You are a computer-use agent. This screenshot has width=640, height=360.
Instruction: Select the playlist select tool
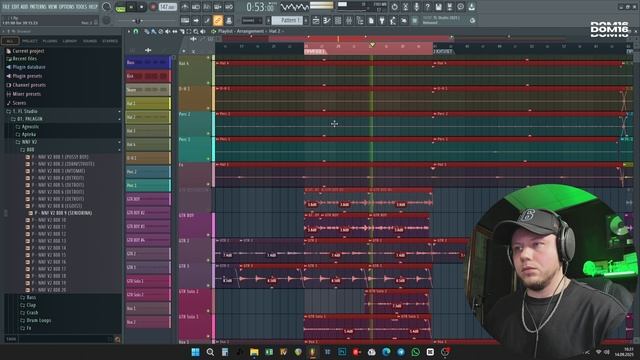189,31
